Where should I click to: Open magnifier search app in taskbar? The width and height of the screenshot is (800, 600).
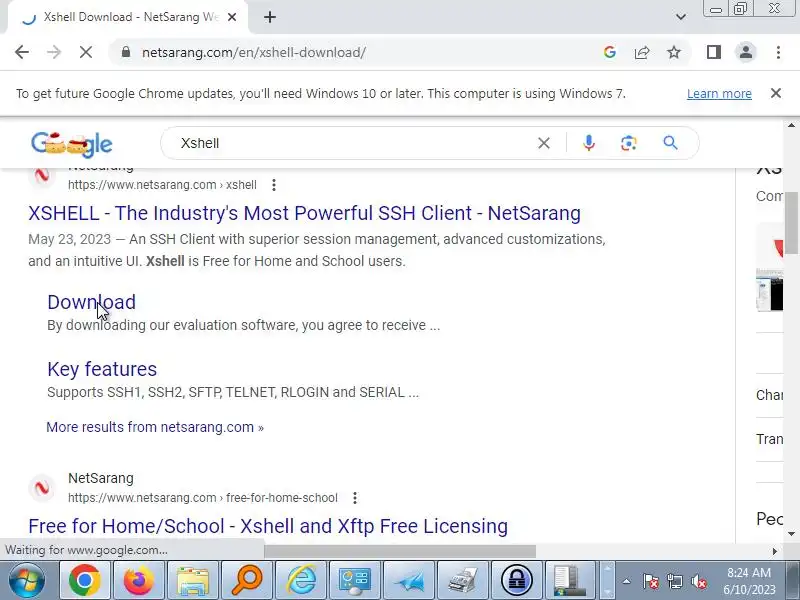click(x=247, y=580)
